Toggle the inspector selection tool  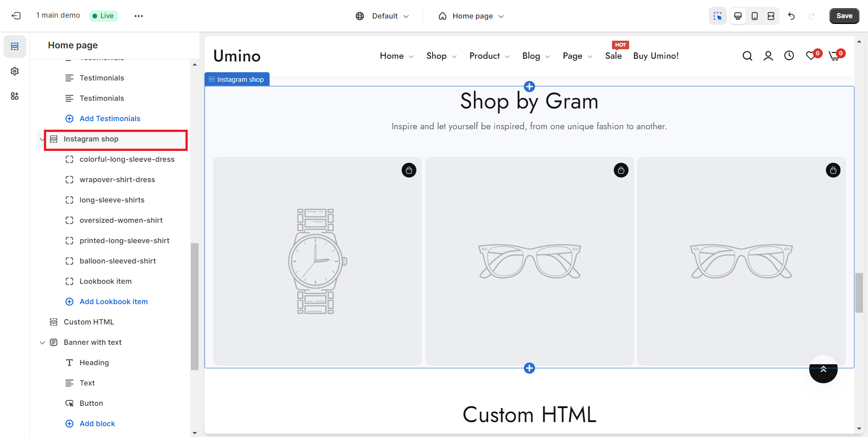coord(717,16)
